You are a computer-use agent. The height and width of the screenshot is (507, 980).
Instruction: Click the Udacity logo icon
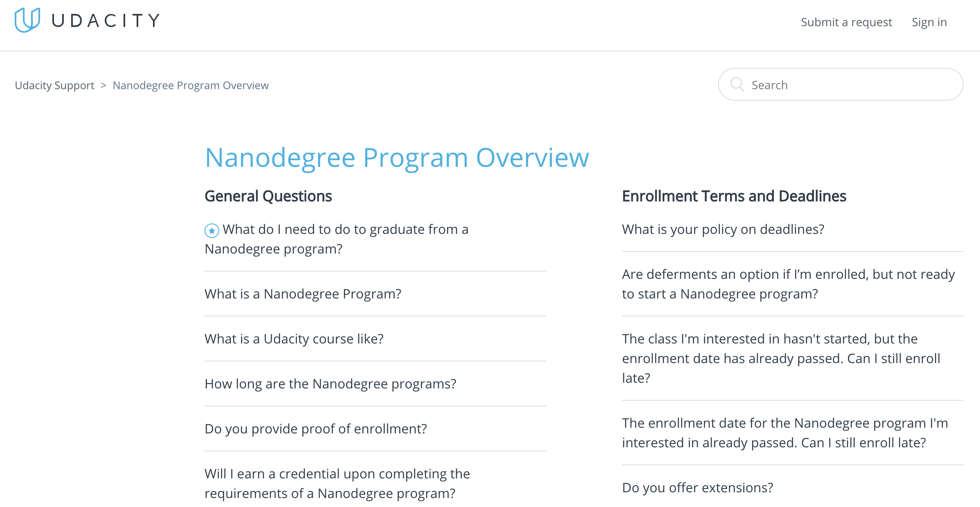[27, 20]
